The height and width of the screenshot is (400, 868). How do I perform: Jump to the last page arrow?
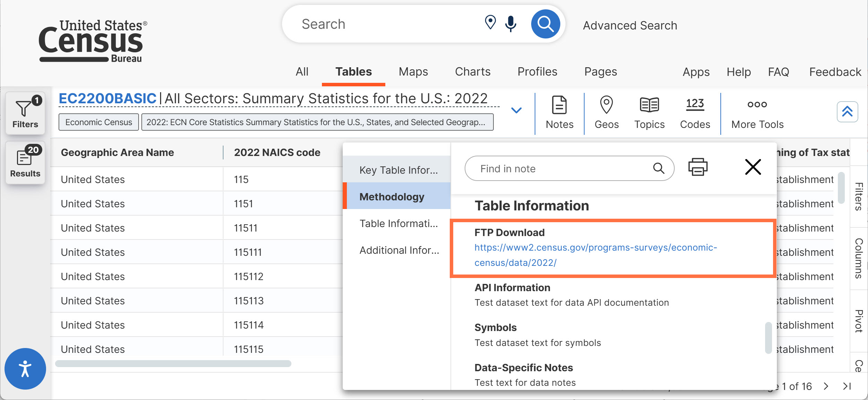click(x=847, y=386)
